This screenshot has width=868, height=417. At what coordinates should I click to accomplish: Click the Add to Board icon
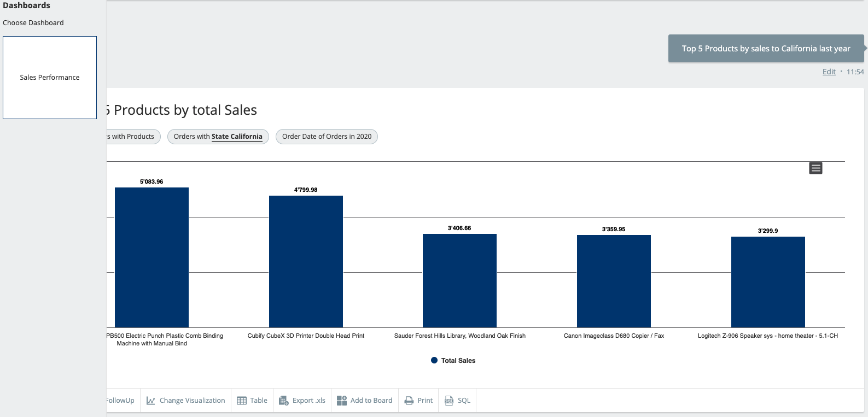[x=342, y=401]
